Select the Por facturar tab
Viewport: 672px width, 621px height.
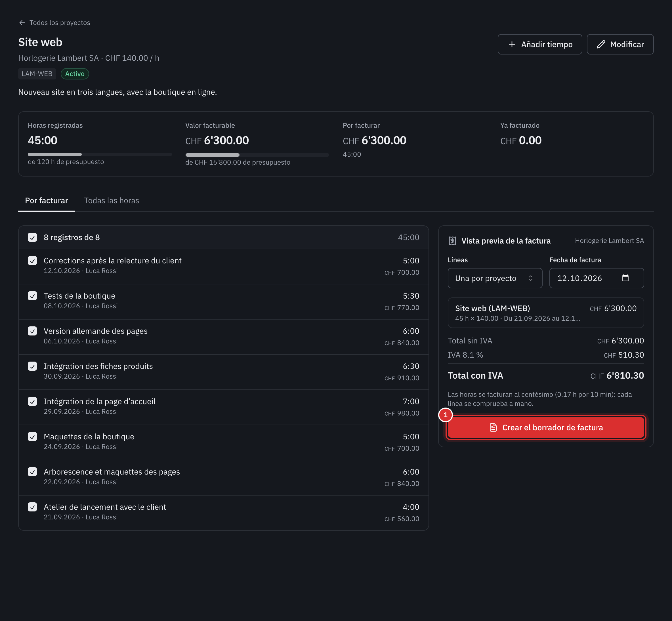coord(46,201)
